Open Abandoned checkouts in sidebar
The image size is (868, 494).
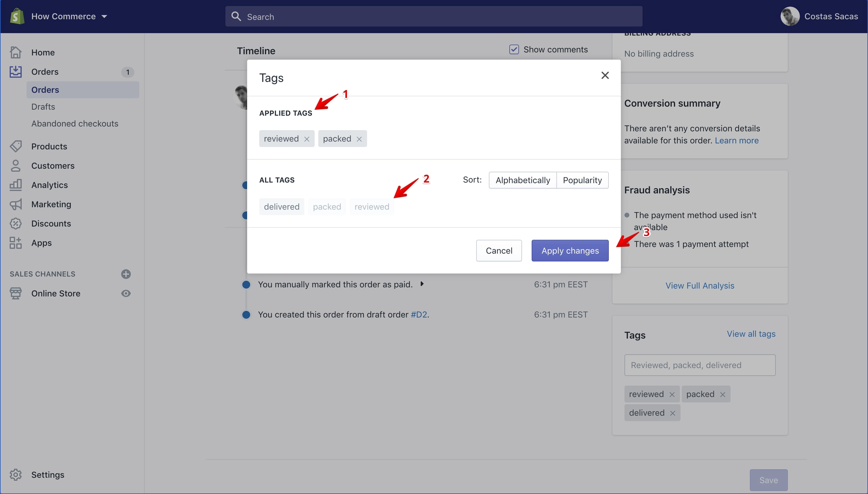coord(75,123)
